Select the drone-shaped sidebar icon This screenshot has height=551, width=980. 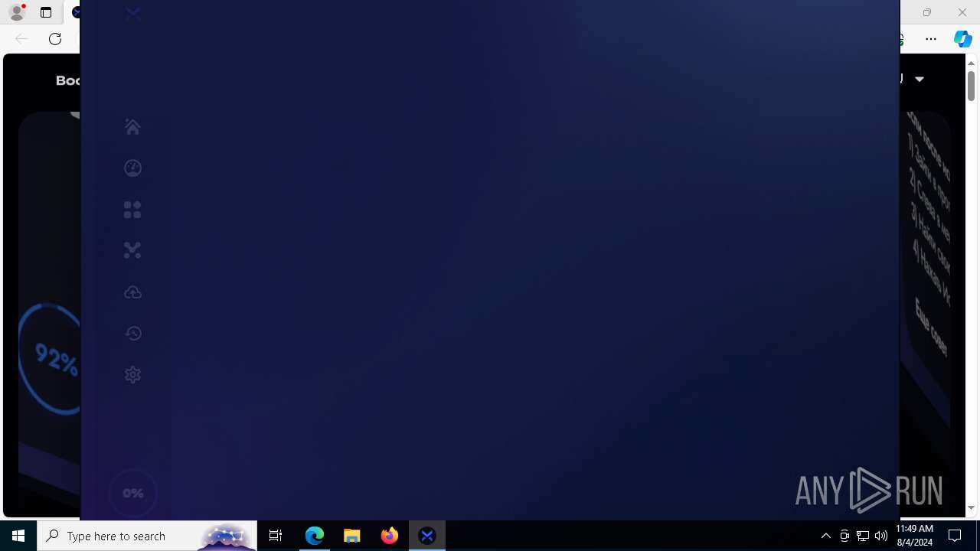(132, 250)
